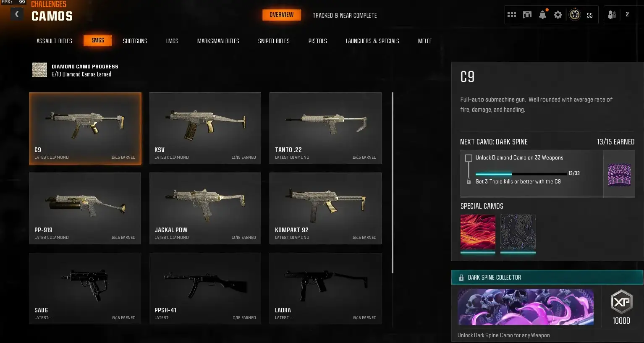This screenshot has height=343, width=644.
Task: Select the Dark Spine camo preview icon
Action: tap(619, 175)
